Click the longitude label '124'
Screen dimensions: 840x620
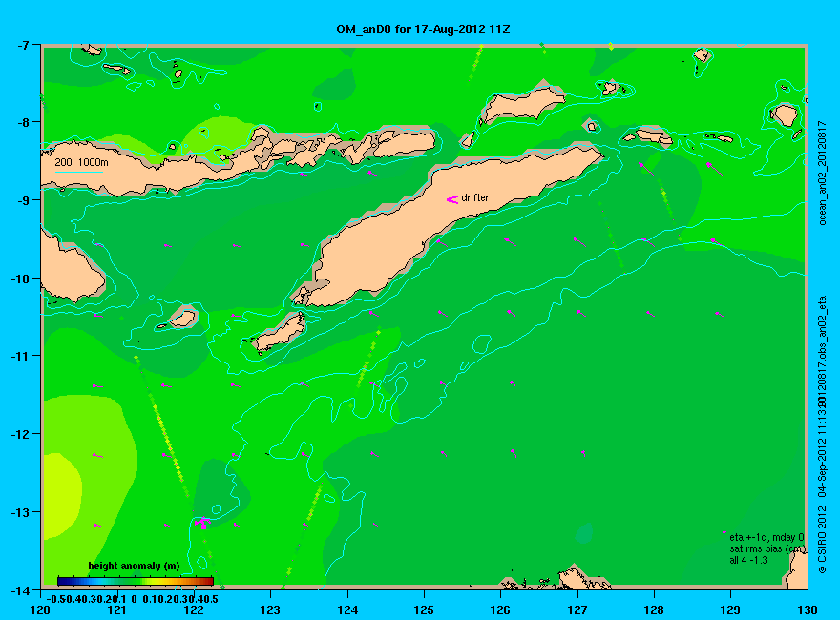coord(347,610)
